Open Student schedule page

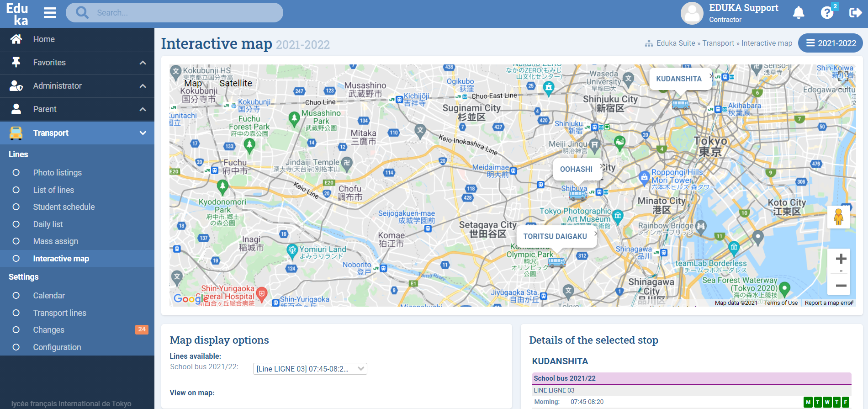[64, 207]
